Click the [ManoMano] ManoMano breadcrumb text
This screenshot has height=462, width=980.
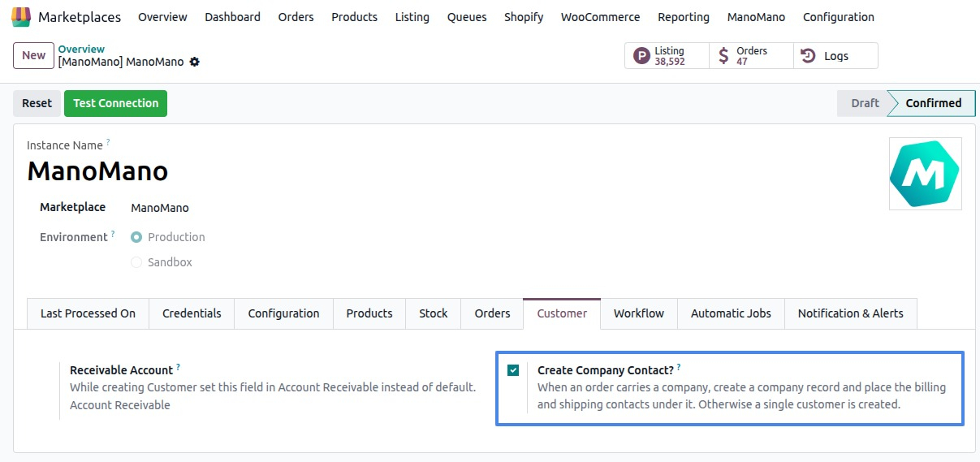(121, 62)
